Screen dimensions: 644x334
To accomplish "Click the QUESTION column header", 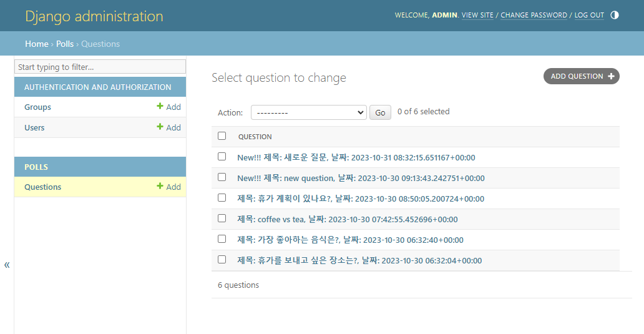I will (255, 137).
